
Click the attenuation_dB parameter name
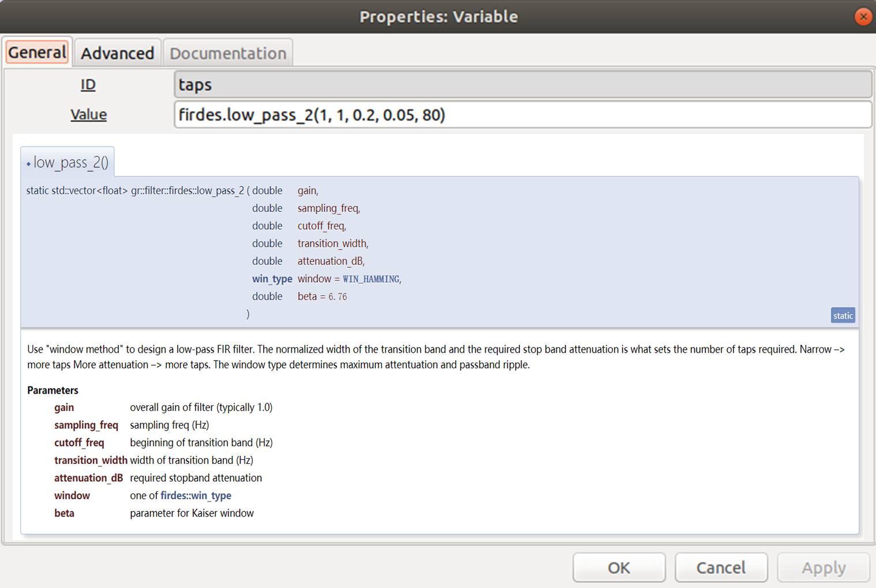(88, 478)
